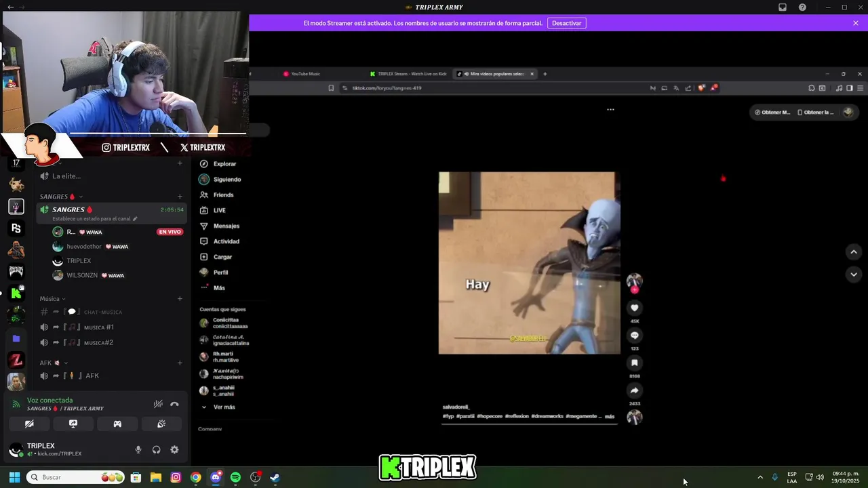Share your screen in Discord voice panel
The image size is (868, 488).
(73, 424)
